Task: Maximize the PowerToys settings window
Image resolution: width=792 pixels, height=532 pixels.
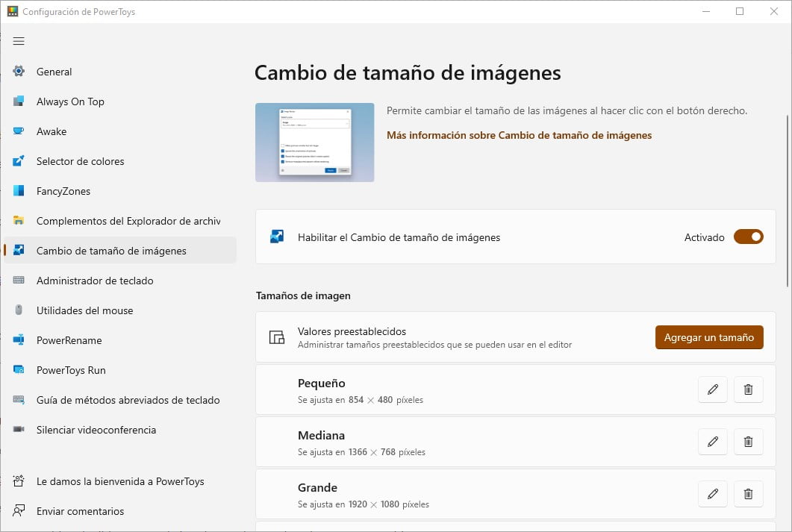Action: [740, 11]
